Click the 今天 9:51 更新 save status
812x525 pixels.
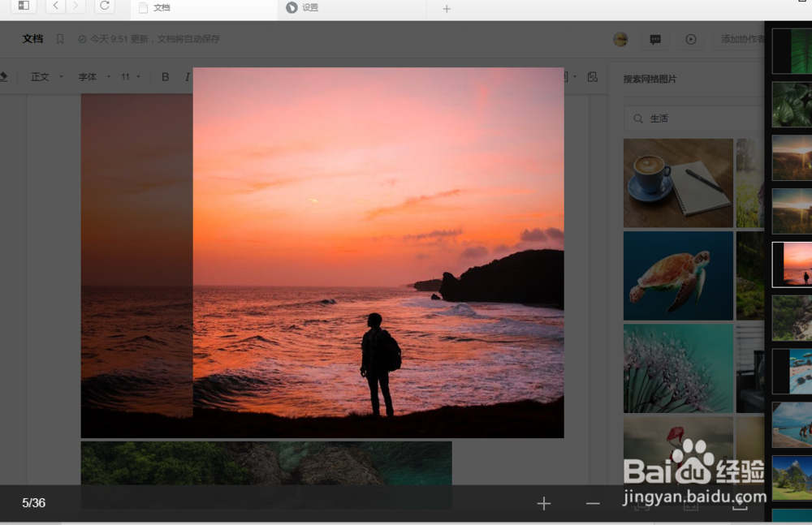(155, 39)
